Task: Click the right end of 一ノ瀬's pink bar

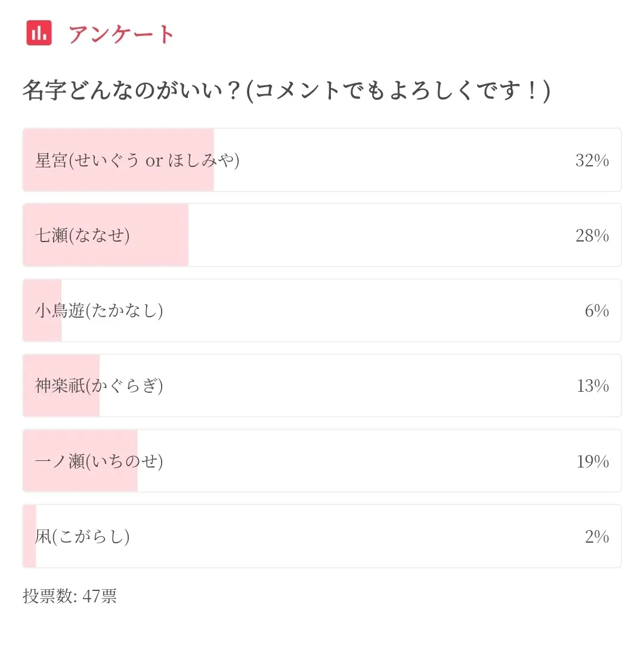Action: (x=133, y=480)
